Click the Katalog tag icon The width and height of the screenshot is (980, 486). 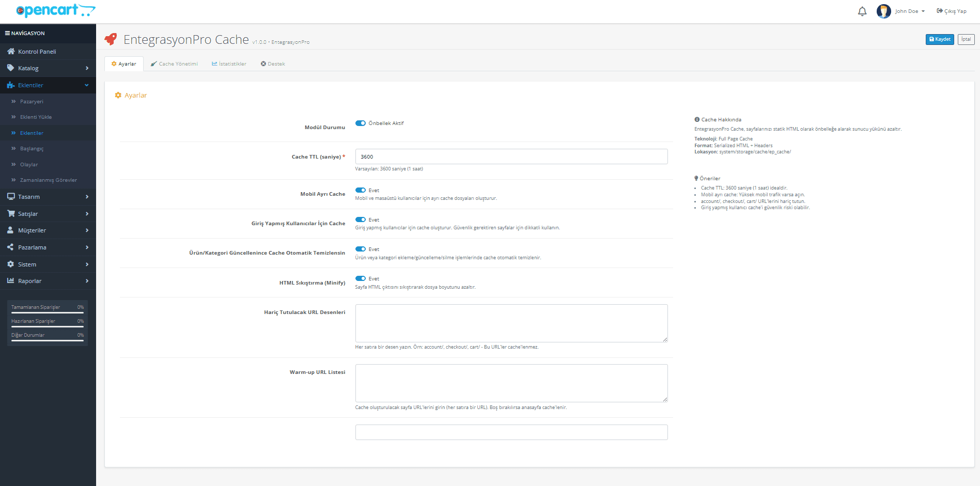pos(10,68)
